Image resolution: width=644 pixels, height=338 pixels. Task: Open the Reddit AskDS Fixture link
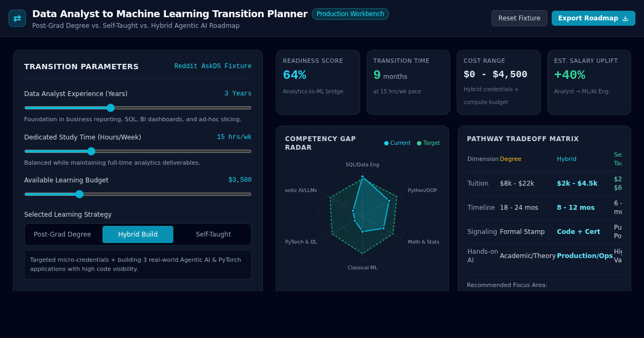213,67
